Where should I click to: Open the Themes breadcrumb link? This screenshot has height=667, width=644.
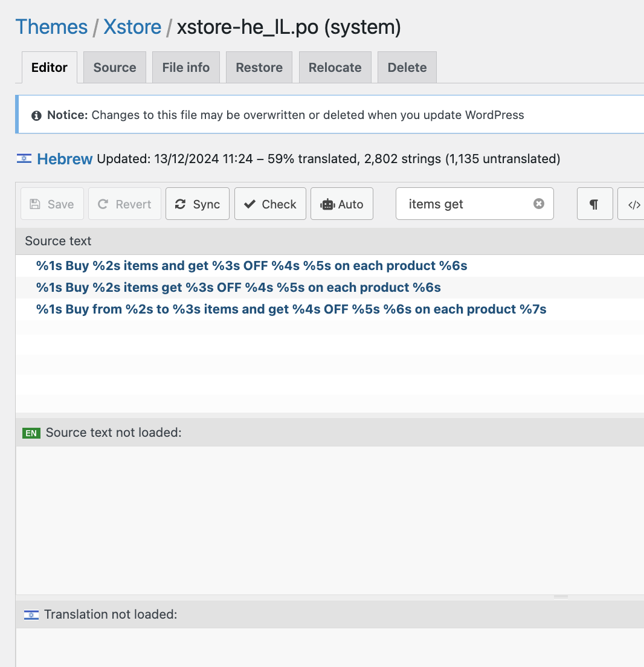click(x=51, y=27)
